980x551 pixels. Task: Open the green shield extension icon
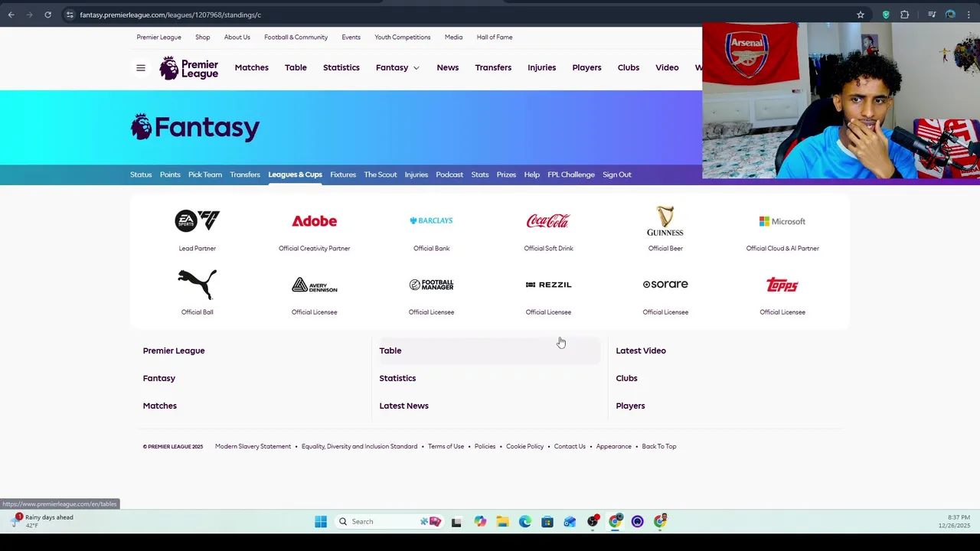[x=886, y=15]
